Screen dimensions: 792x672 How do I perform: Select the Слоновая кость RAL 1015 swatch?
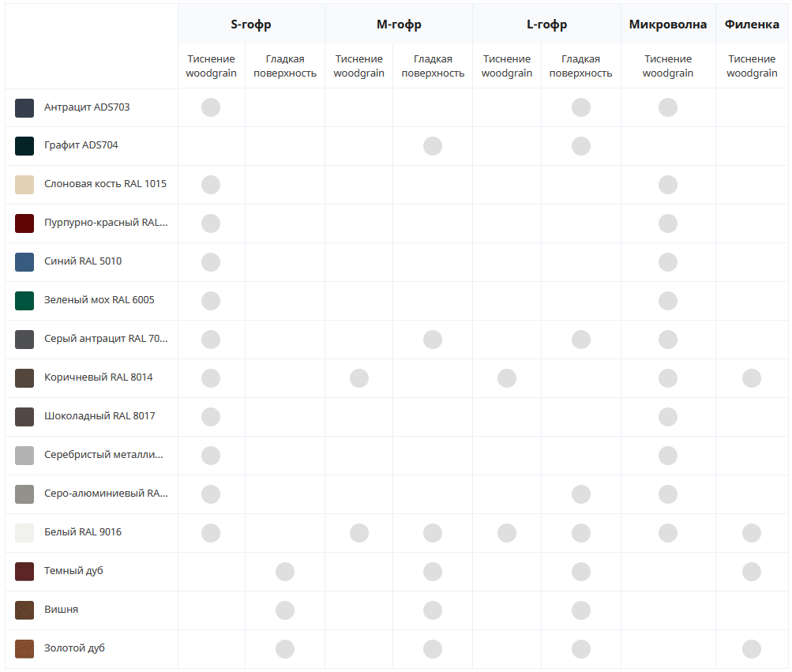click(x=24, y=185)
